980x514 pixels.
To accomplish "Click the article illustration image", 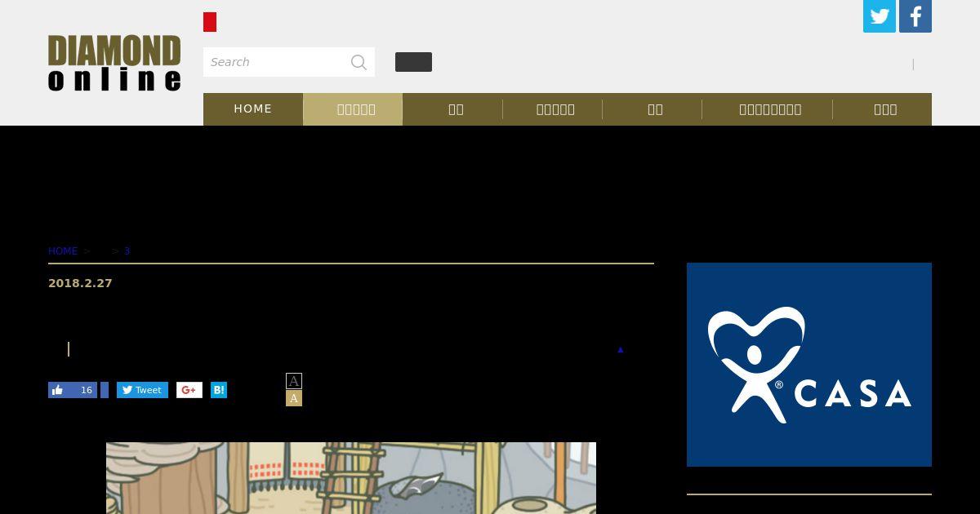I will point(351,478).
